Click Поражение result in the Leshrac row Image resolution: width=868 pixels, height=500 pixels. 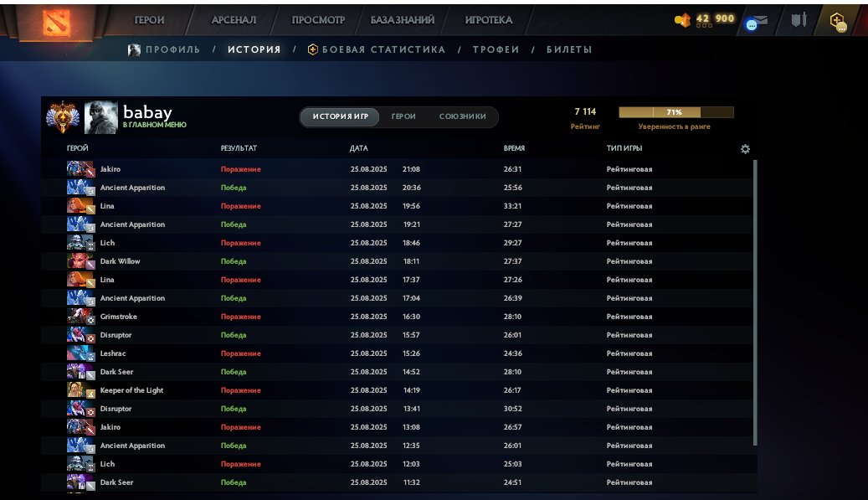pyautogui.click(x=241, y=353)
